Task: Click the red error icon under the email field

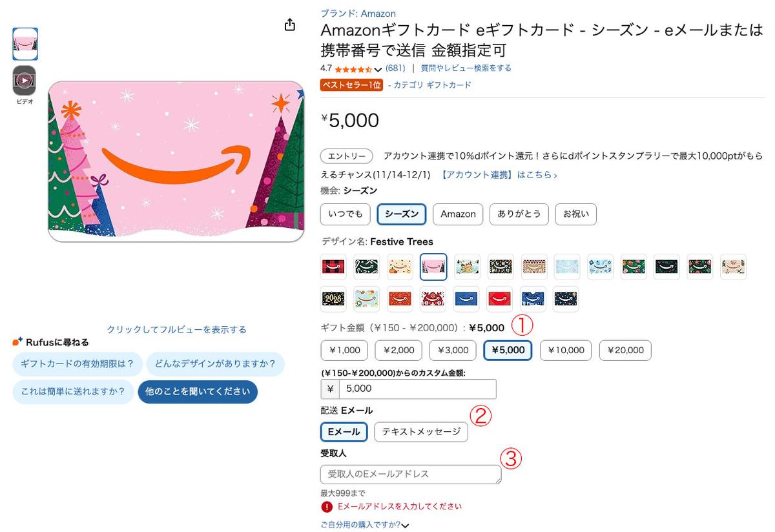Action: coord(326,507)
